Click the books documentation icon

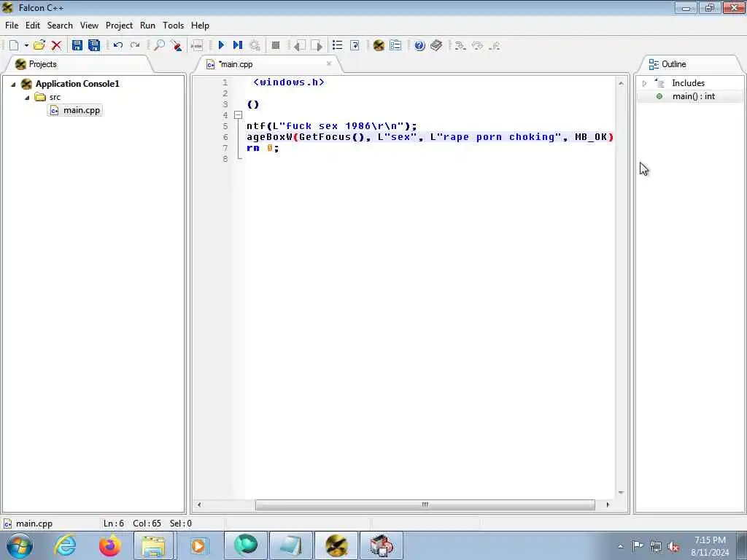pos(436,45)
